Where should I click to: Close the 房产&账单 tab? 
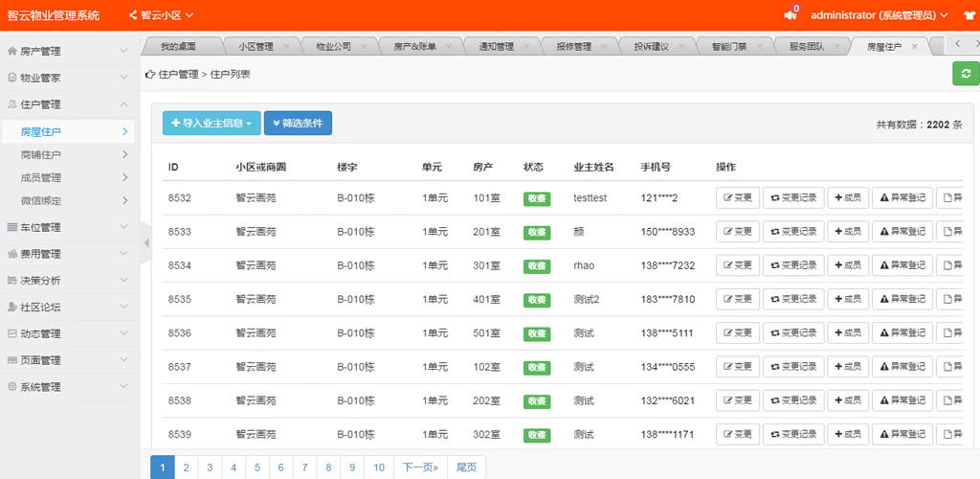pos(449,46)
